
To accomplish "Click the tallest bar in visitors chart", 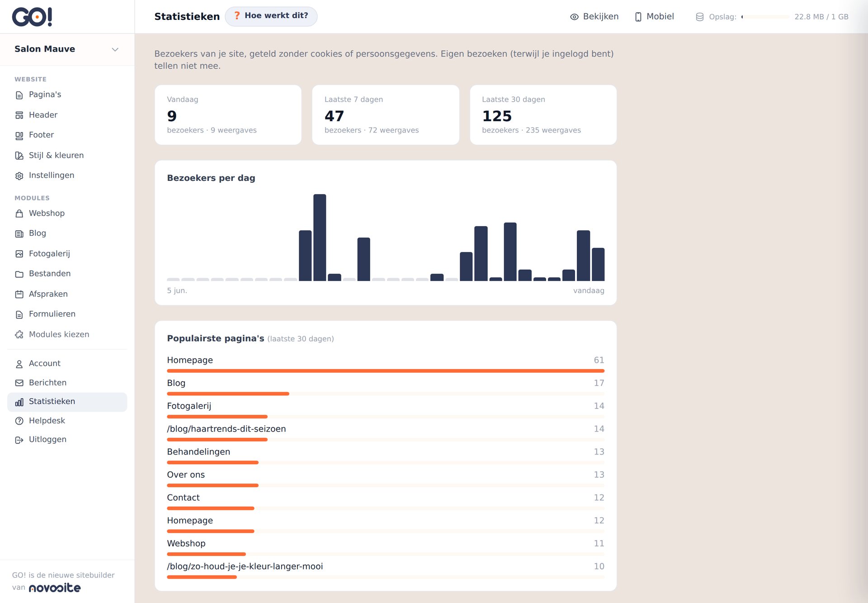I will click(x=320, y=237).
